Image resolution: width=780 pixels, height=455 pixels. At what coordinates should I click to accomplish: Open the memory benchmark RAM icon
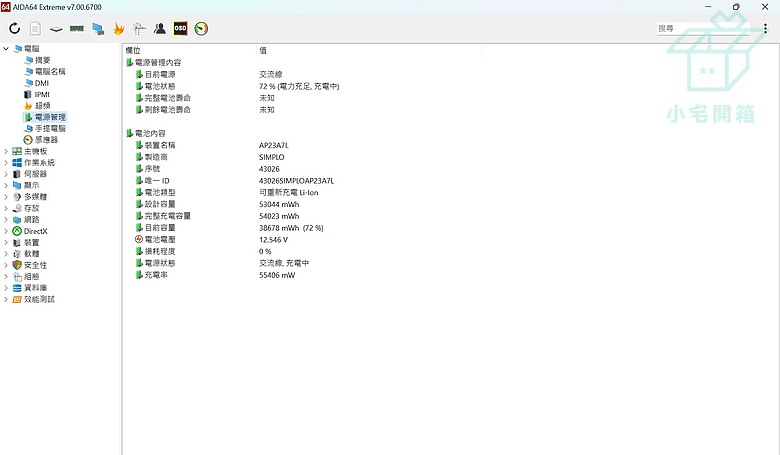[x=77, y=28]
